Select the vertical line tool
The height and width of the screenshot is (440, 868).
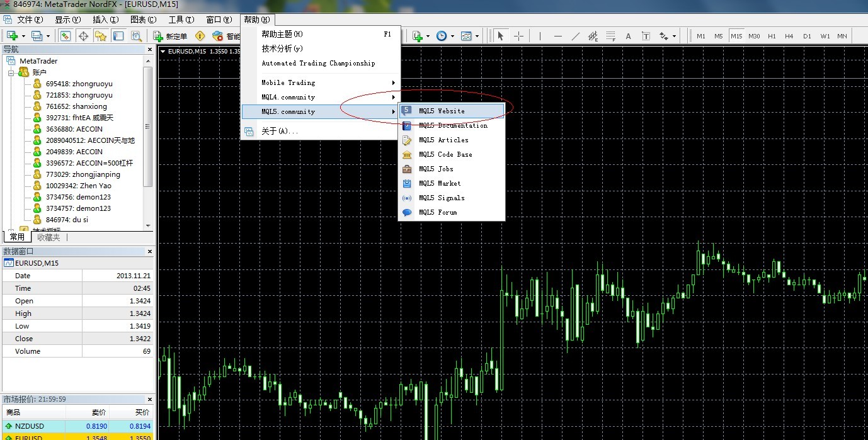tap(540, 36)
